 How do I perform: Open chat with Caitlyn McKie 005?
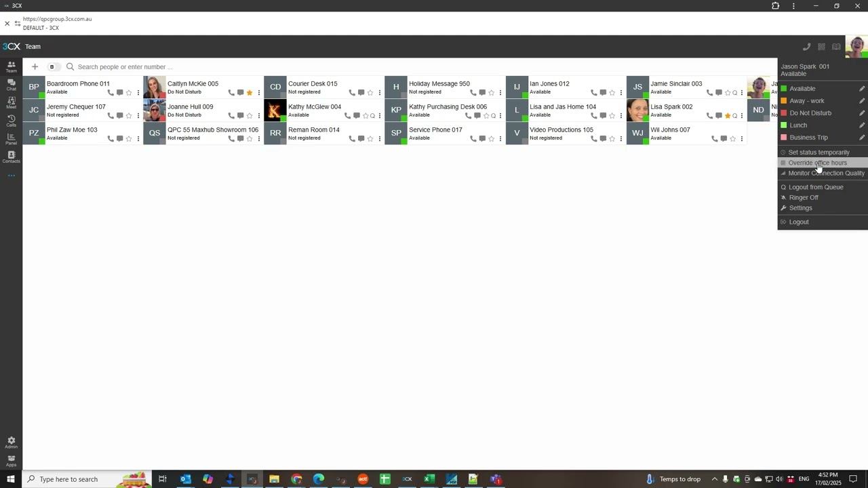[x=240, y=93]
